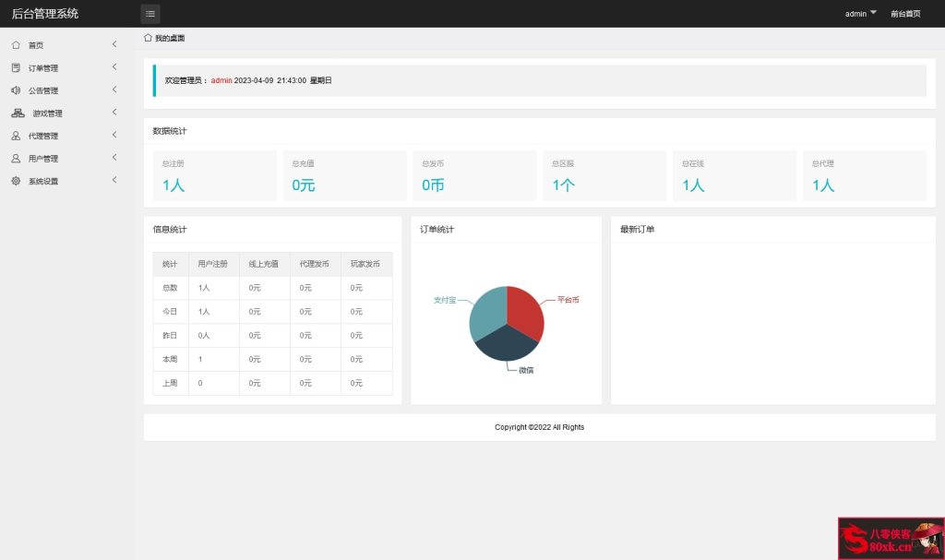
Task: Click the home icon beside 首页
Action: [x=16, y=44]
